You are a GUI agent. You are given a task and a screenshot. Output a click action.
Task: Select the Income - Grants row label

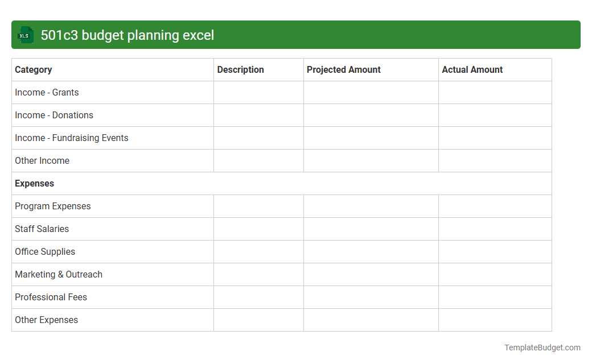(x=47, y=92)
